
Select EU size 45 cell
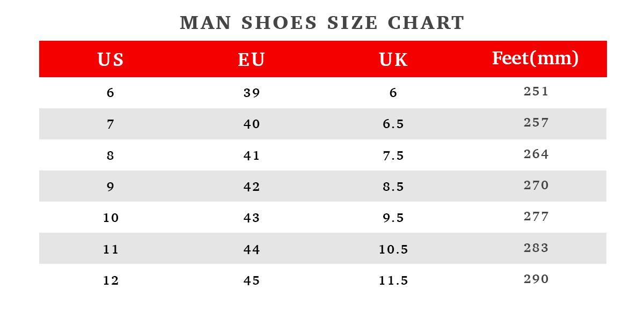(251, 281)
